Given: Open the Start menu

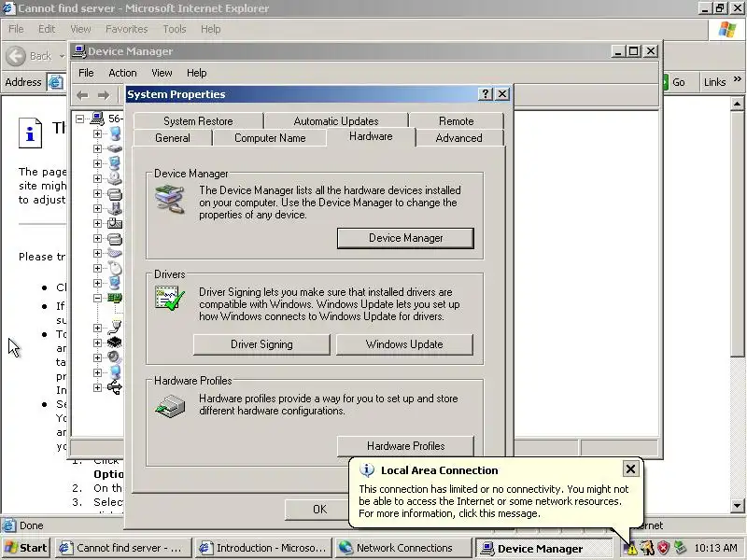Looking at the screenshot, I should click(x=26, y=548).
